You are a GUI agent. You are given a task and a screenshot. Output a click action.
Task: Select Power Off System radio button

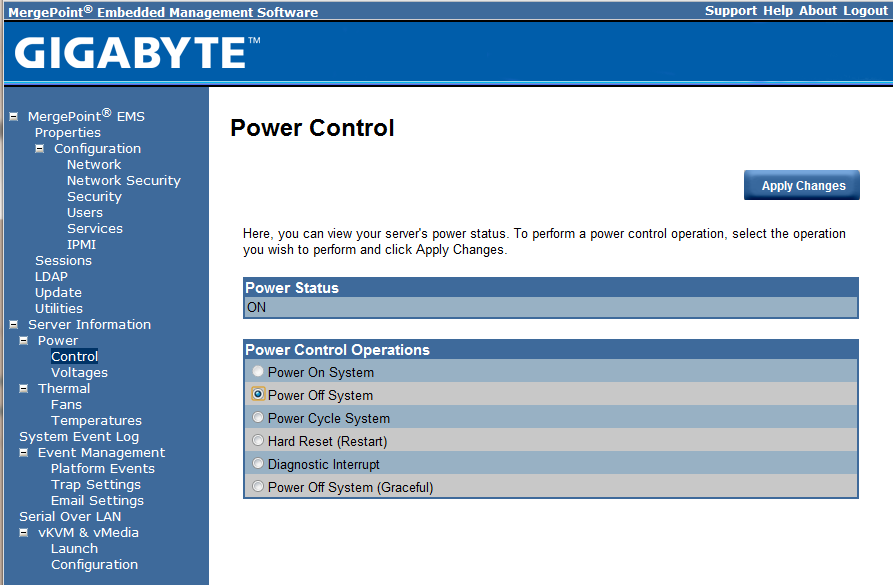(258, 394)
